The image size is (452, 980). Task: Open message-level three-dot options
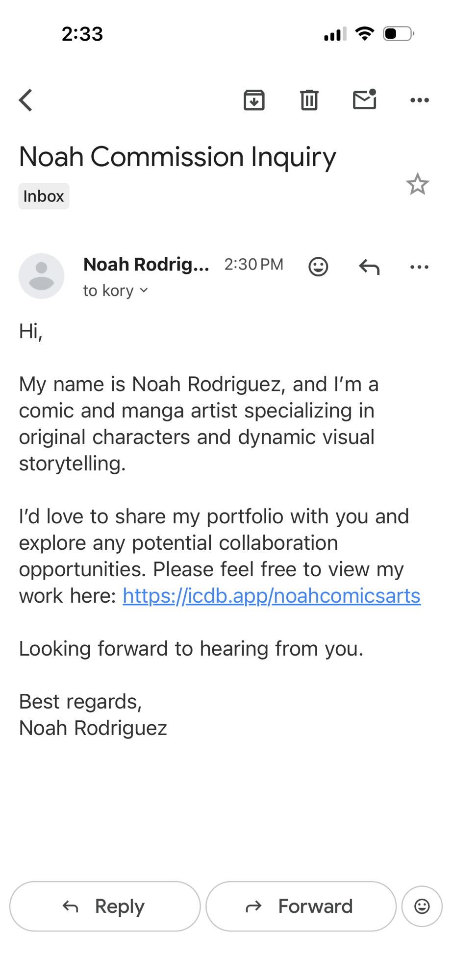coord(419,267)
